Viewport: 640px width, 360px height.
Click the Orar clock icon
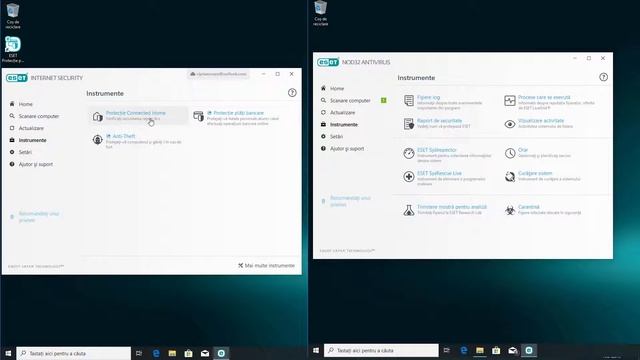tap(510, 153)
